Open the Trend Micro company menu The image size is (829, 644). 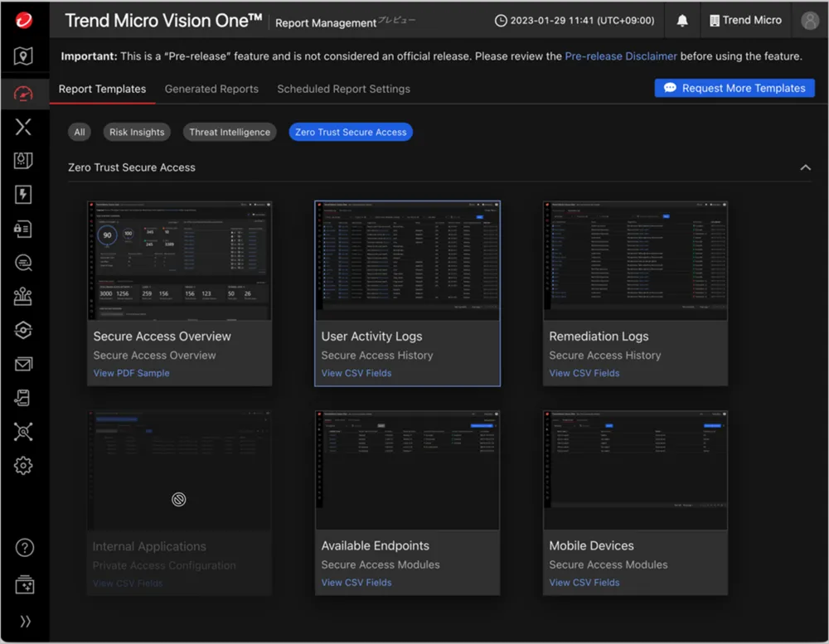(x=744, y=21)
